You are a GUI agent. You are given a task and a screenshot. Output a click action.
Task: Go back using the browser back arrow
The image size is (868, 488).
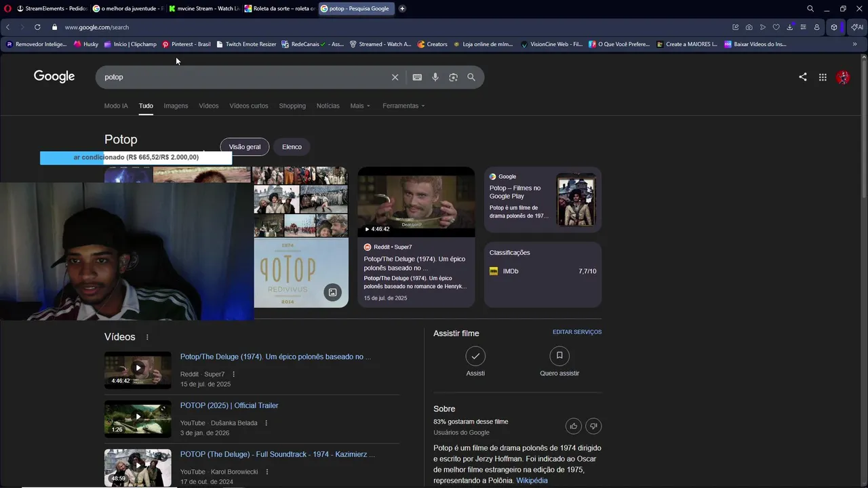[x=7, y=27]
